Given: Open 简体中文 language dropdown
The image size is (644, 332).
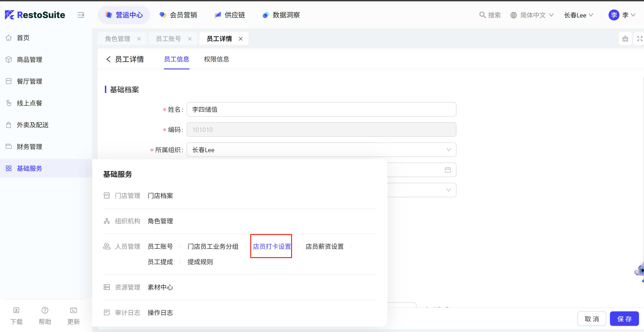Looking at the screenshot, I should pyautogui.click(x=537, y=15).
